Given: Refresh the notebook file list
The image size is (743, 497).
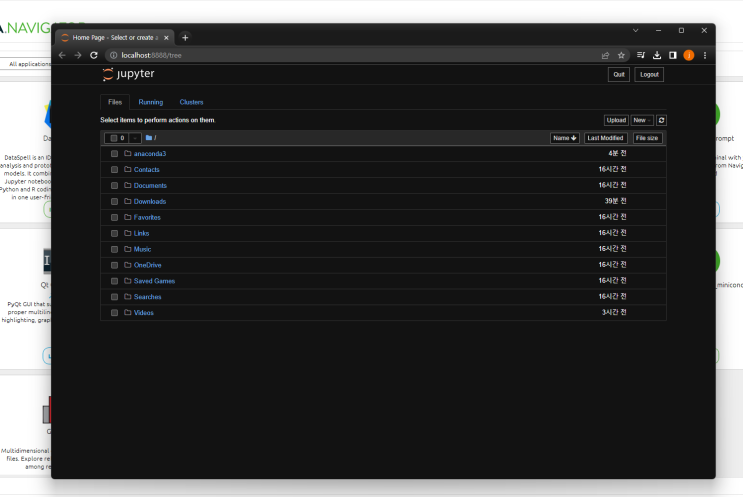Looking at the screenshot, I should 661,120.
